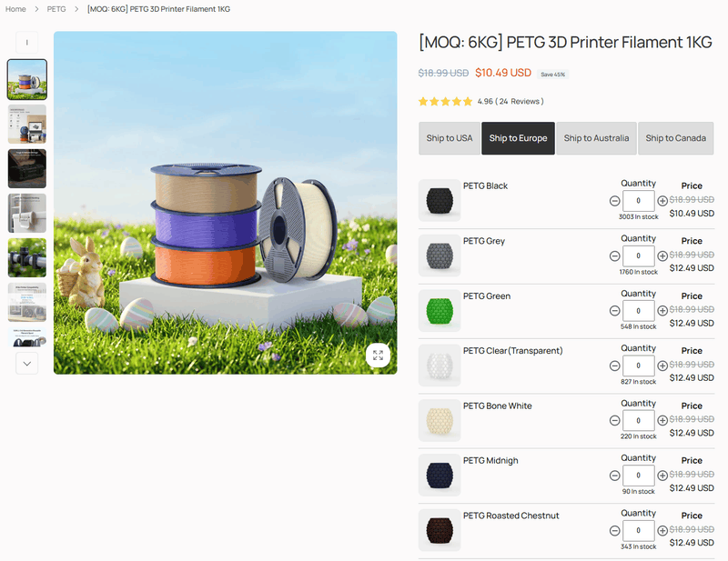Increase PETG Black quantity with plus icon
Screen dimensions: 728x561
(x=662, y=201)
